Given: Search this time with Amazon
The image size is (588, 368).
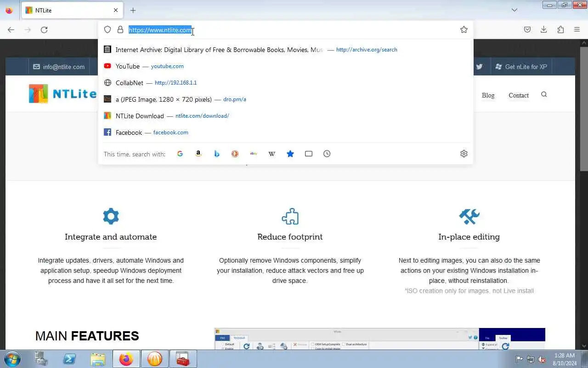Looking at the screenshot, I should pyautogui.click(x=198, y=154).
